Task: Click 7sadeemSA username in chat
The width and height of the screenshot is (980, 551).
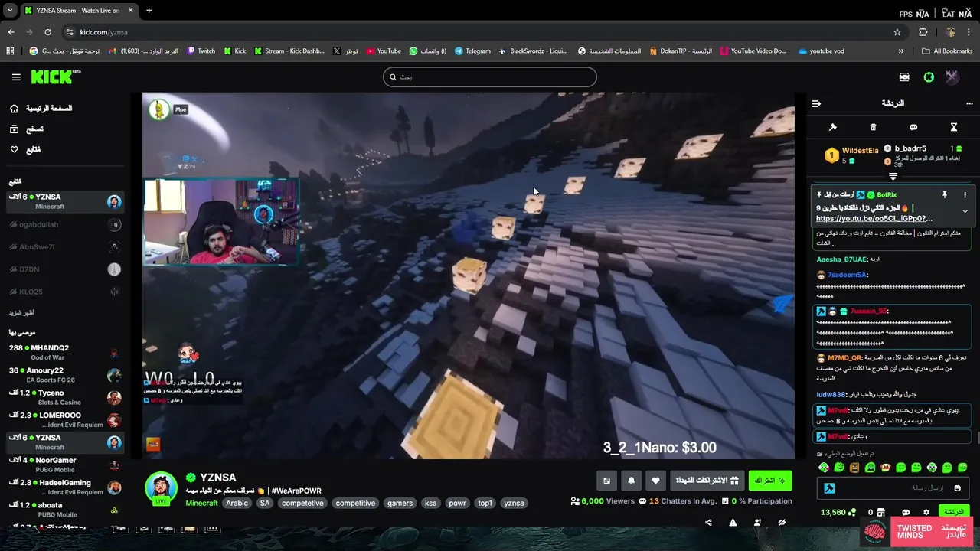Action: click(847, 275)
